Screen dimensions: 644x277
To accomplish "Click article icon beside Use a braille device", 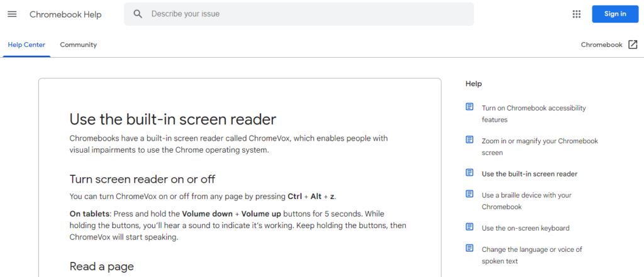I will coord(469,193).
